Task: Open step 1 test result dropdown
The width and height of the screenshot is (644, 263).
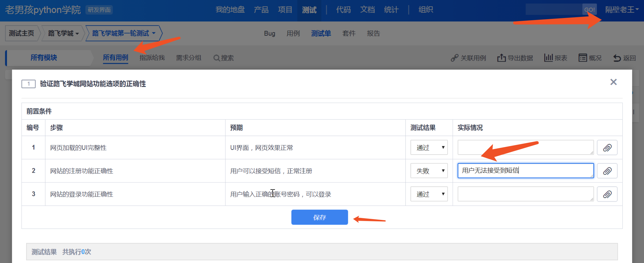Action: point(429,148)
